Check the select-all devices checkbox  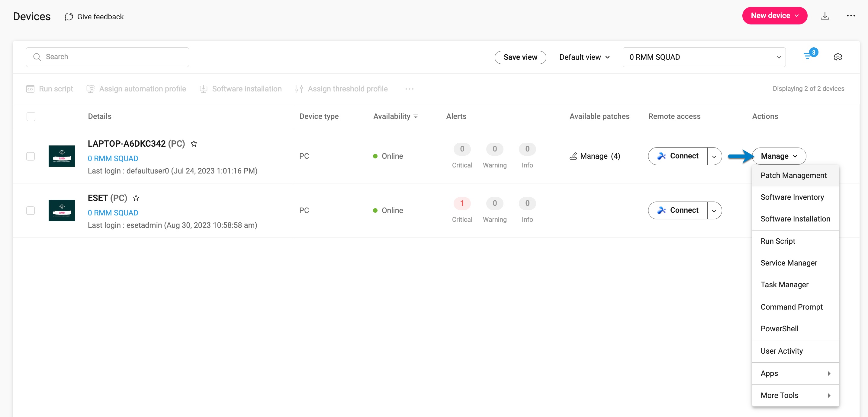pyautogui.click(x=31, y=116)
